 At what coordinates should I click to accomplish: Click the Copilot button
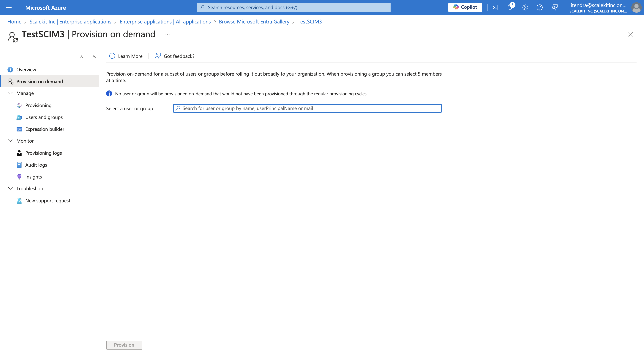[465, 7]
